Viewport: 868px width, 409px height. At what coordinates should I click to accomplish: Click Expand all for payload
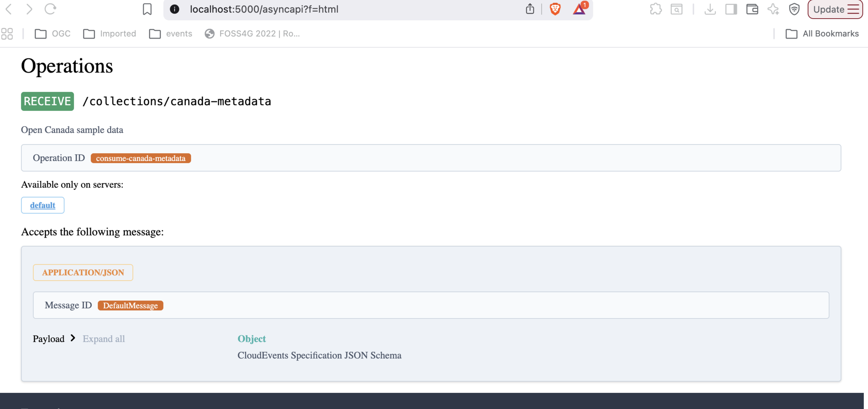[103, 339]
